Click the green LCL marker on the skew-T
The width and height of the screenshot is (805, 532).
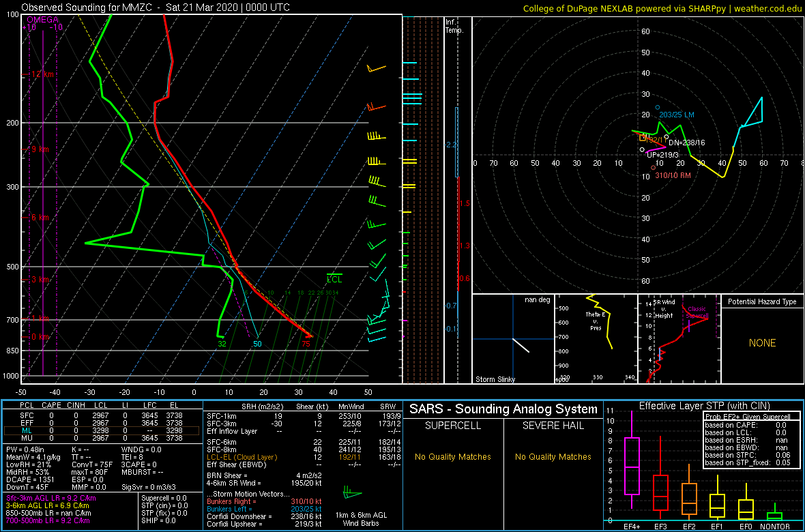click(x=334, y=278)
